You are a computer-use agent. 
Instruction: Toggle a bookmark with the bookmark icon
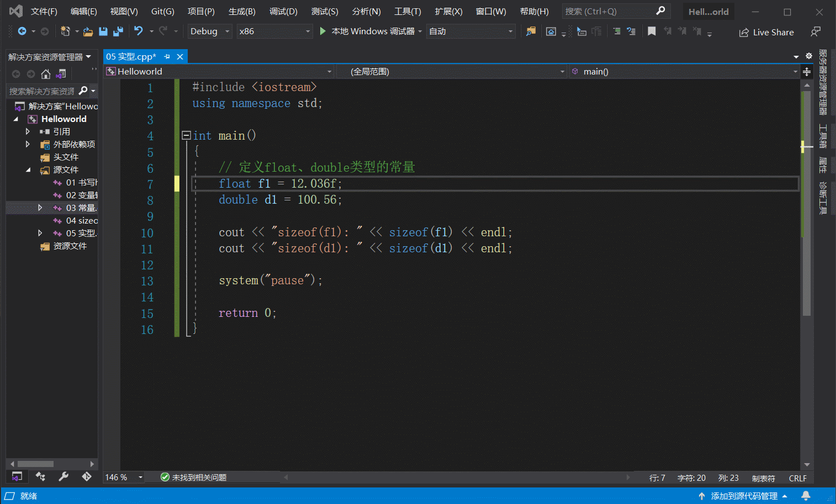click(x=652, y=31)
